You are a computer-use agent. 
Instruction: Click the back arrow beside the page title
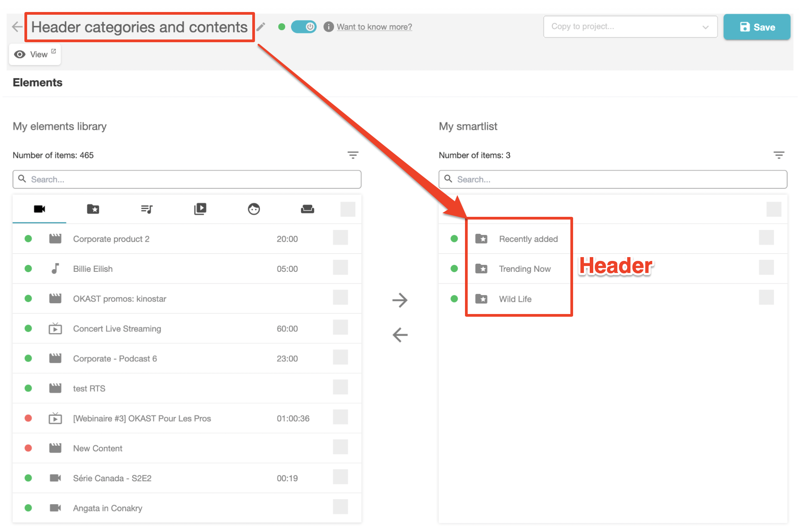17,27
